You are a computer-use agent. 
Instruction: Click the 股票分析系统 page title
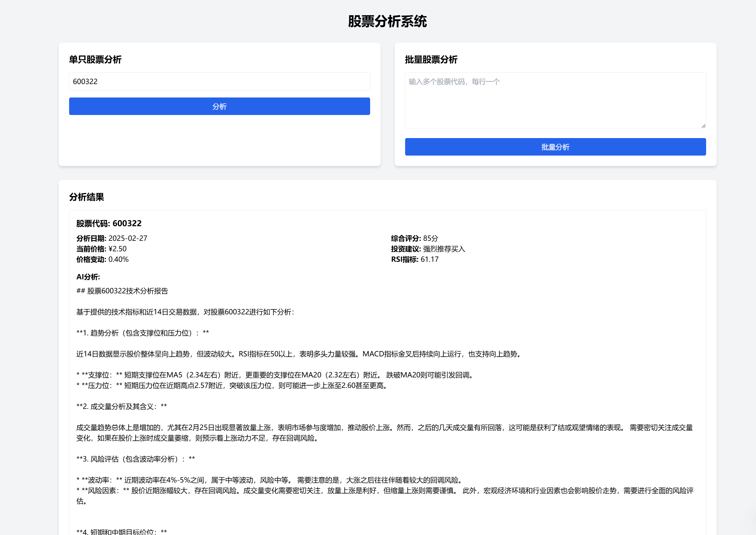(387, 21)
